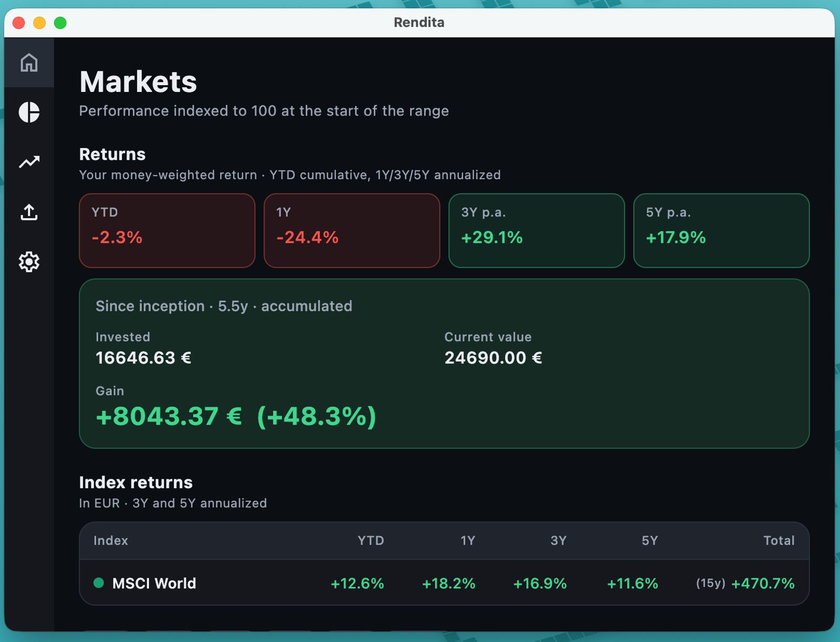840x642 pixels.
Task: Click the green fullscreen window button
Action: [60, 23]
